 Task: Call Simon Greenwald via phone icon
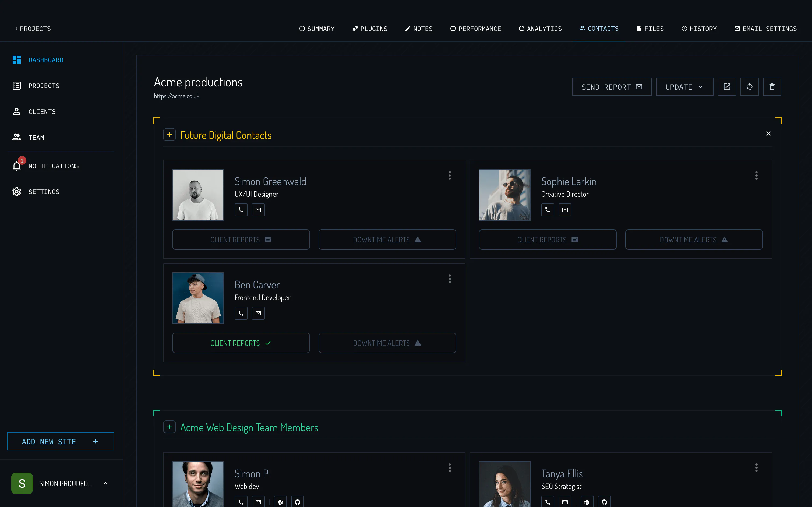[241, 210]
